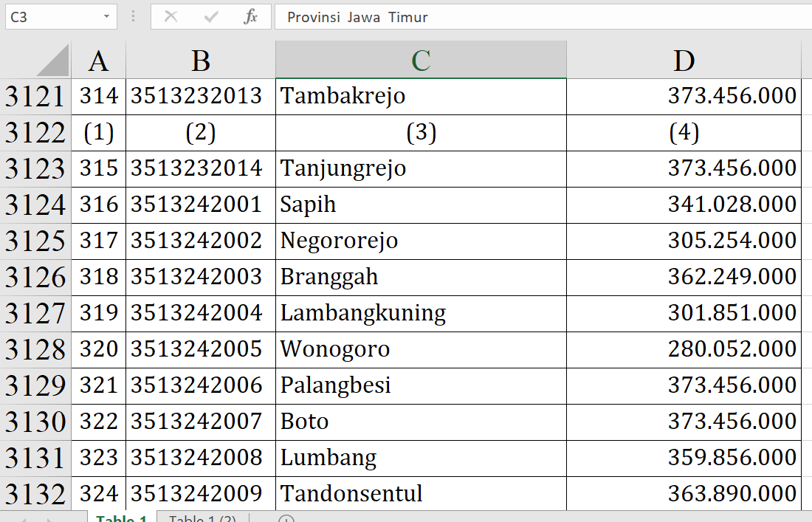The width and height of the screenshot is (812, 522).
Task: Select row 3125 header
Action: click(35, 241)
